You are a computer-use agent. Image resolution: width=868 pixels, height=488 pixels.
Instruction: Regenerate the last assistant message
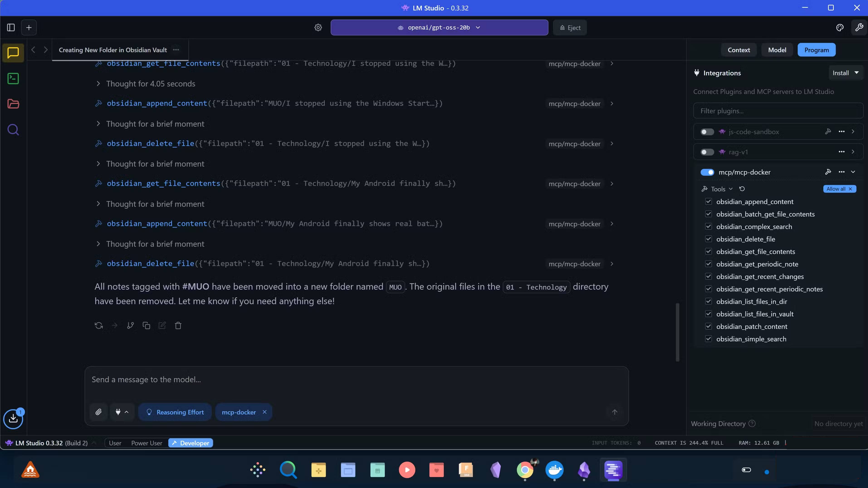tap(99, 325)
